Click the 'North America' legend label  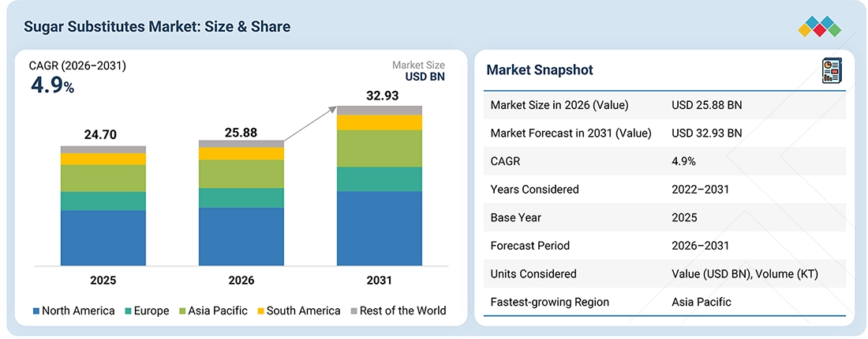pos(78,311)
